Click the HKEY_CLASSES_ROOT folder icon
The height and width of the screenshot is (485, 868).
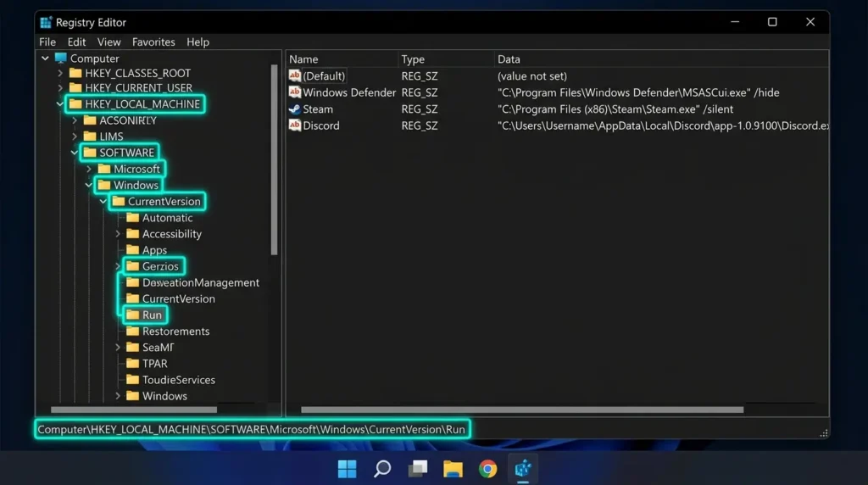75,73
